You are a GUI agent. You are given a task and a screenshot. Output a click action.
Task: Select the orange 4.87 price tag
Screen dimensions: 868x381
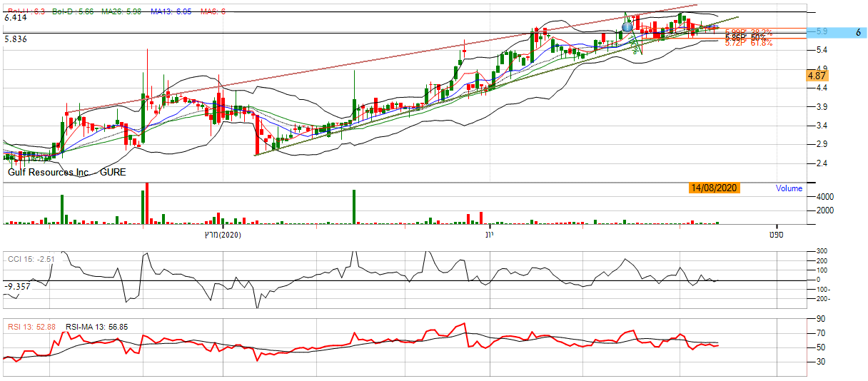tap(817, 75)
